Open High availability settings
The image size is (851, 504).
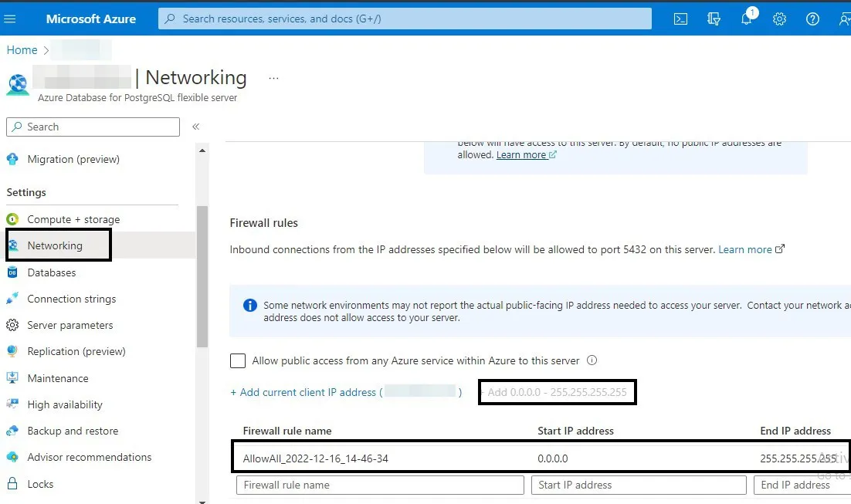pos(65,404)
